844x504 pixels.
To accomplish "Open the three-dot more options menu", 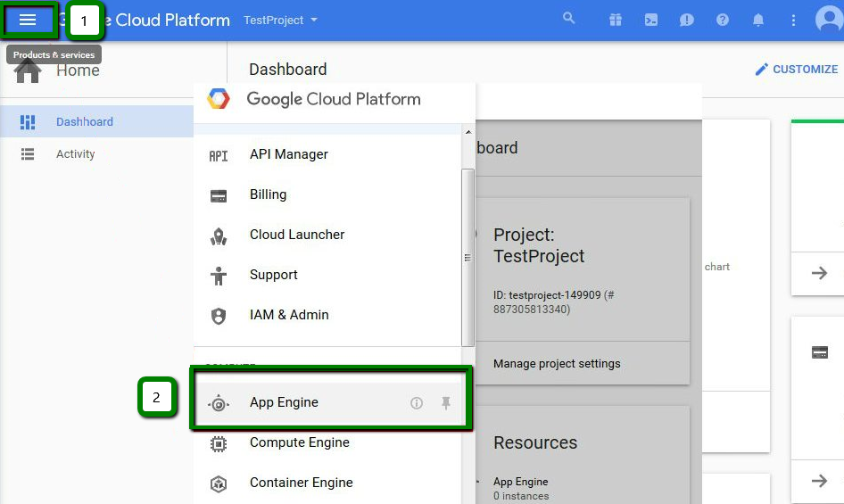I will coord(793,20).
